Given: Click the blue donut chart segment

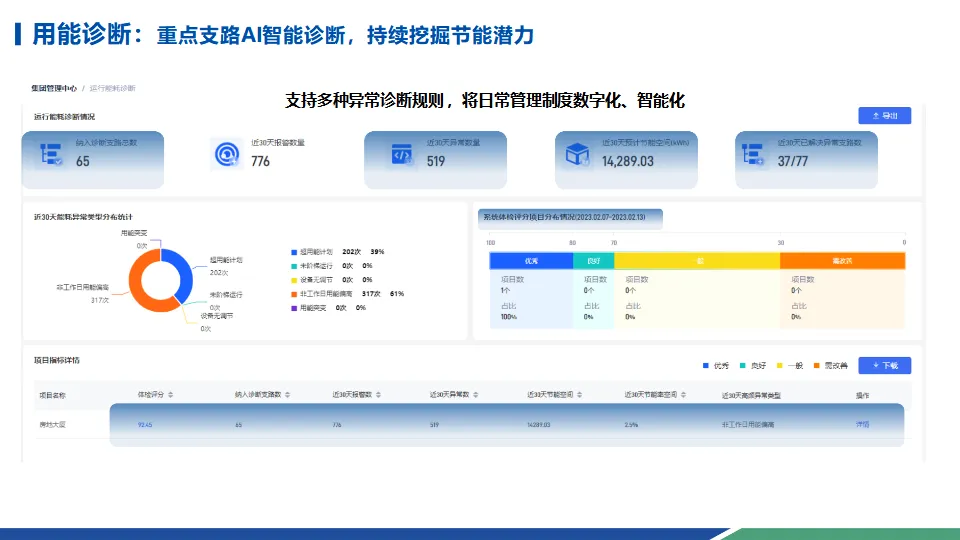Looking at the screenshot, I should pos(184,272).
